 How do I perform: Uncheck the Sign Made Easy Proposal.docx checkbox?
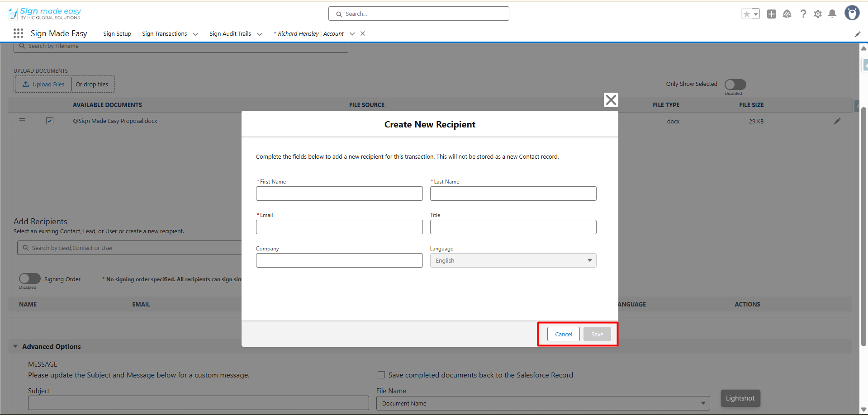pyautogui.click(x=50, y=121)
